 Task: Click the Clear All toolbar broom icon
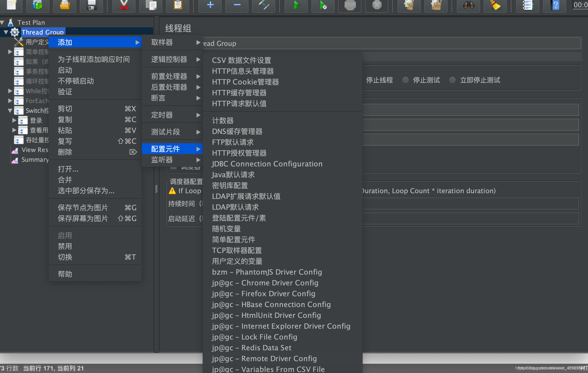click(x=436, y=5)
